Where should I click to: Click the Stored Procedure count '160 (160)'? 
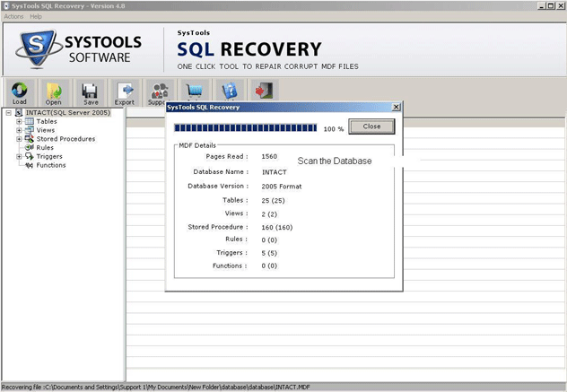pos(276,228)
